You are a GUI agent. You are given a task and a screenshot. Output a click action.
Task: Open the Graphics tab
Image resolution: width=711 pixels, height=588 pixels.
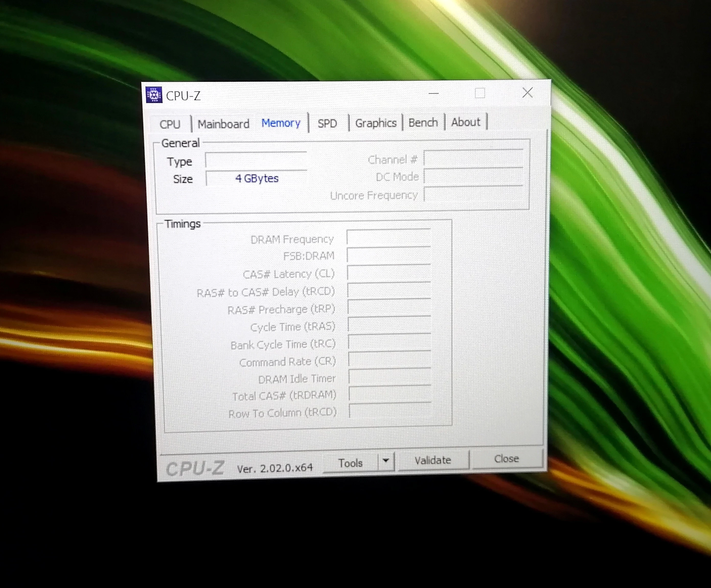click(x=376, y=123)
